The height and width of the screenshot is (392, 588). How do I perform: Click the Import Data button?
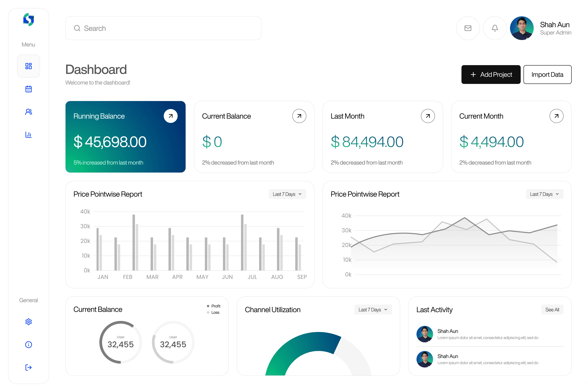tap(547, 75)
